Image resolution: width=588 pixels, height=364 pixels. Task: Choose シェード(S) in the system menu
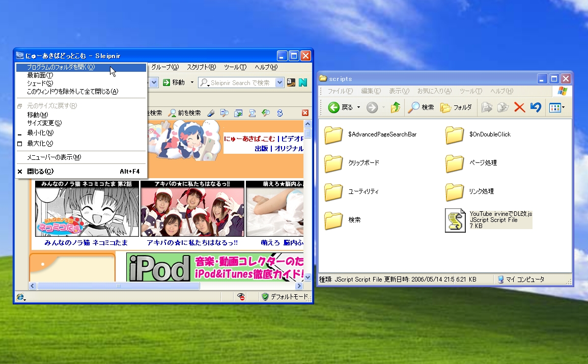(x=81, y=83)
